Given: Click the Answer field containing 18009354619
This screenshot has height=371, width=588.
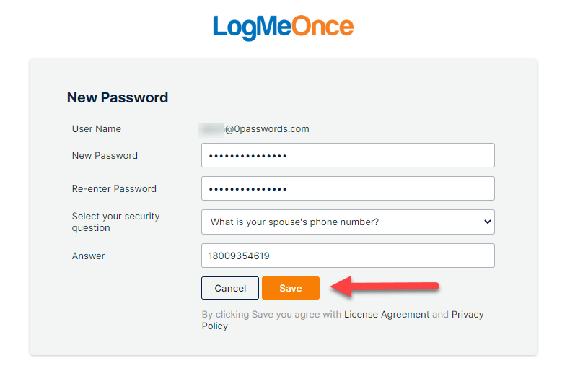Looking at the screenshot, I should coord(348,256).
